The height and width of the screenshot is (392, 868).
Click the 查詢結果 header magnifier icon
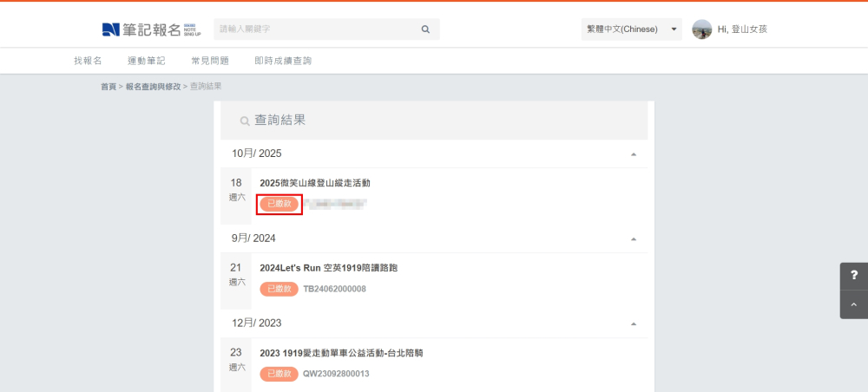pyautogui.click(x=245, y=121)
